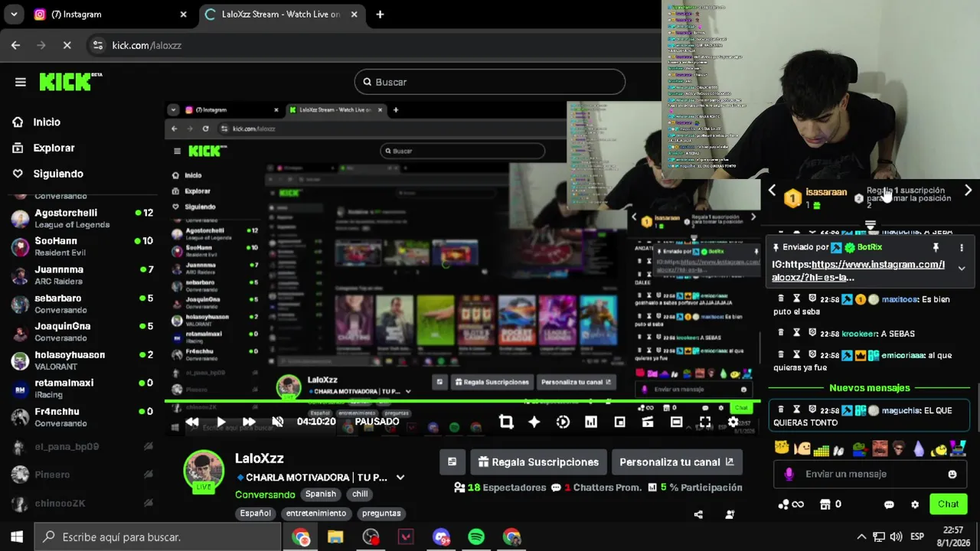Toggle hidden eye icon for chinoooZK

coord(149,503)
